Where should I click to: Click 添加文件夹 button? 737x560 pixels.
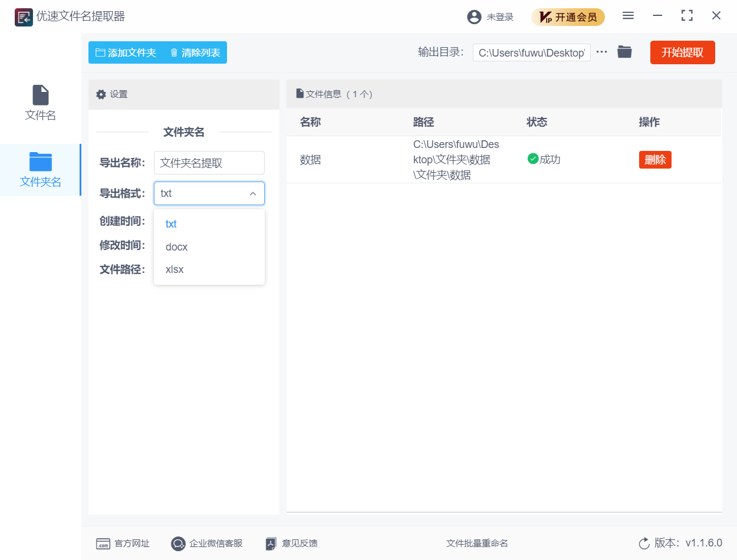(x=126, y=52)
